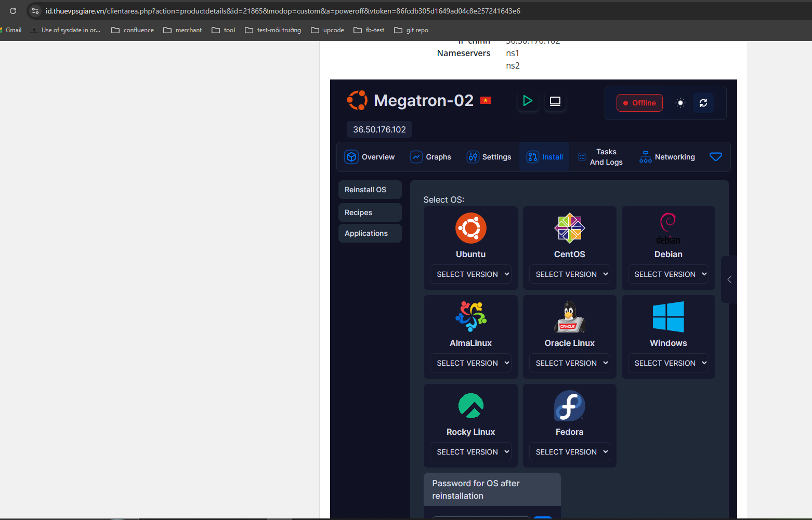Click the 'Select OS:' heading
The height and width of the screenshot is (520, 812).
click(x=444, y=199)
